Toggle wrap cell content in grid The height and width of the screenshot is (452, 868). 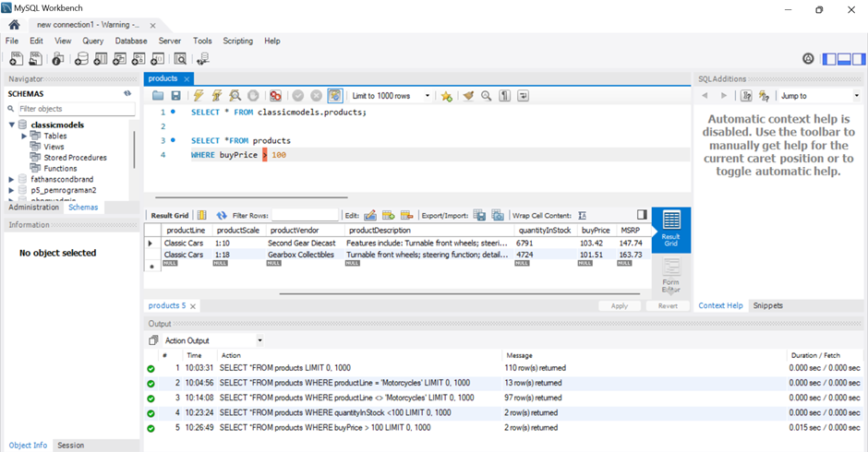(582, 215)
